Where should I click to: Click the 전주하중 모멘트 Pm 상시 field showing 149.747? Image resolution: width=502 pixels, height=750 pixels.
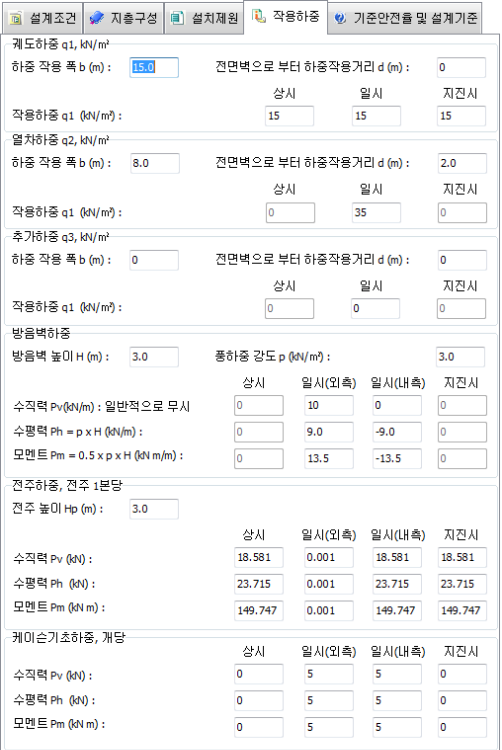(259, 611)
